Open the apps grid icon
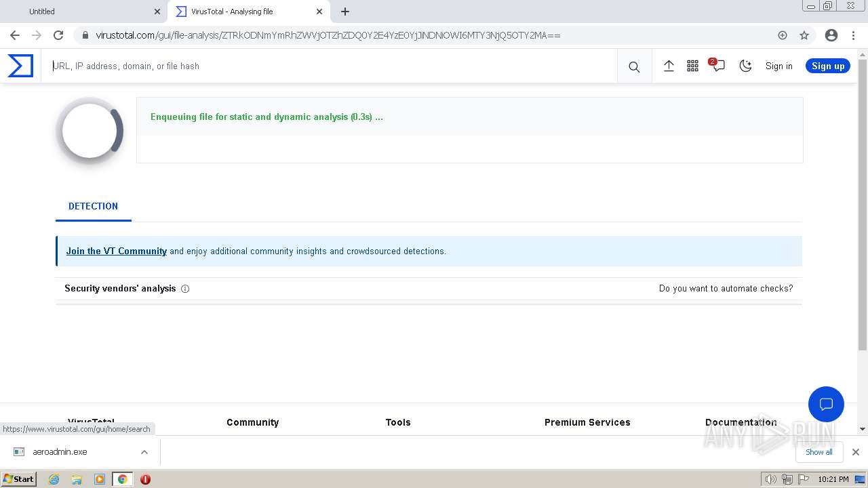 tap(692, 66)
